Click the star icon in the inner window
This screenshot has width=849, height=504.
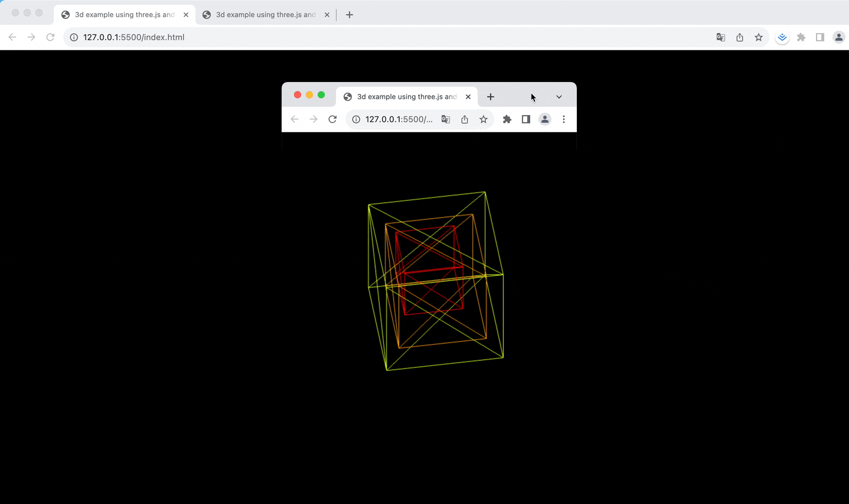tap(484, 119)
